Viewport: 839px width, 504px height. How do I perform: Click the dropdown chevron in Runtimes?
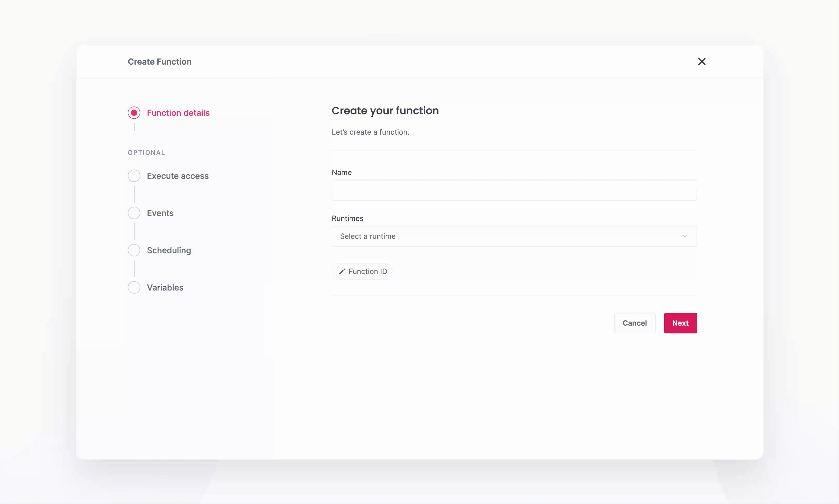point(685,236)
